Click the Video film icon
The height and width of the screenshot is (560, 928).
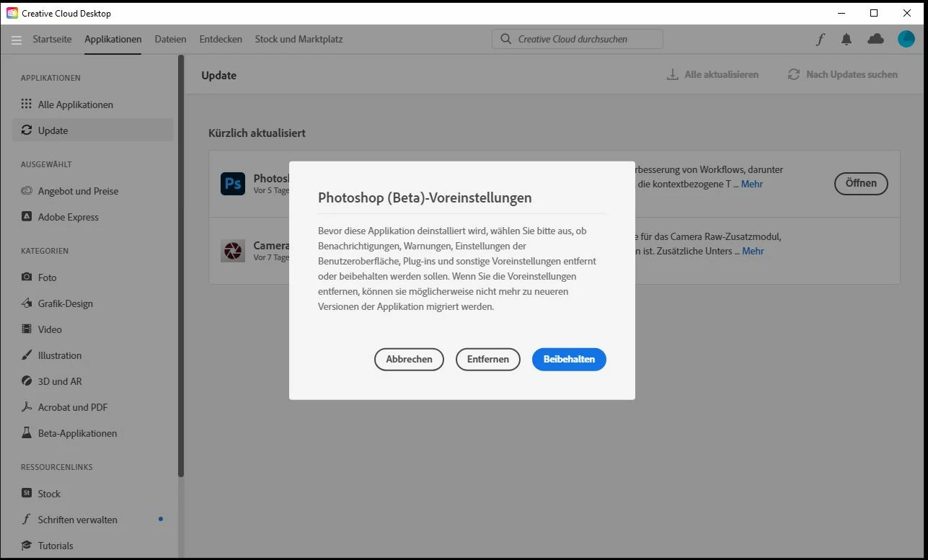click(27, 329)
